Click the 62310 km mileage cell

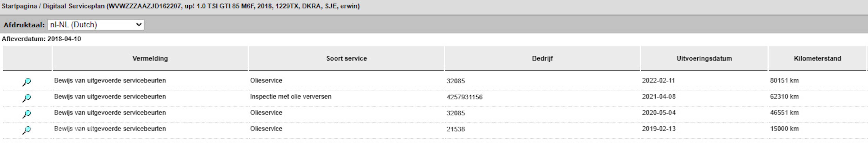(x=784, y=97)
